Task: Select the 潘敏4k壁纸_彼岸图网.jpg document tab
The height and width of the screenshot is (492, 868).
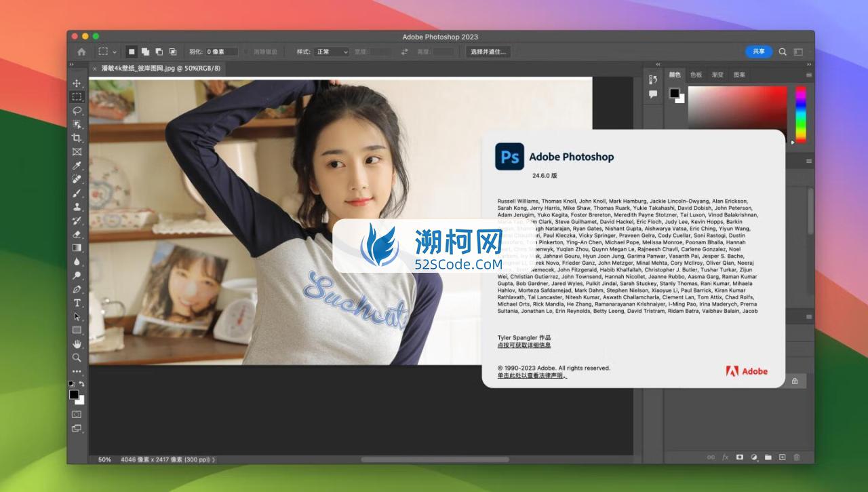Action: coord(160,69)
